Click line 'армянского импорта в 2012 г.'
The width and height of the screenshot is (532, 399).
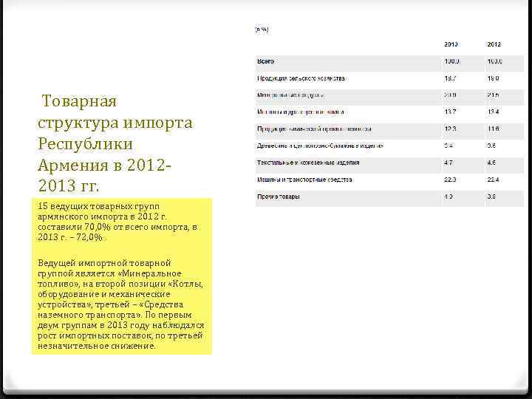coord(102,216)
